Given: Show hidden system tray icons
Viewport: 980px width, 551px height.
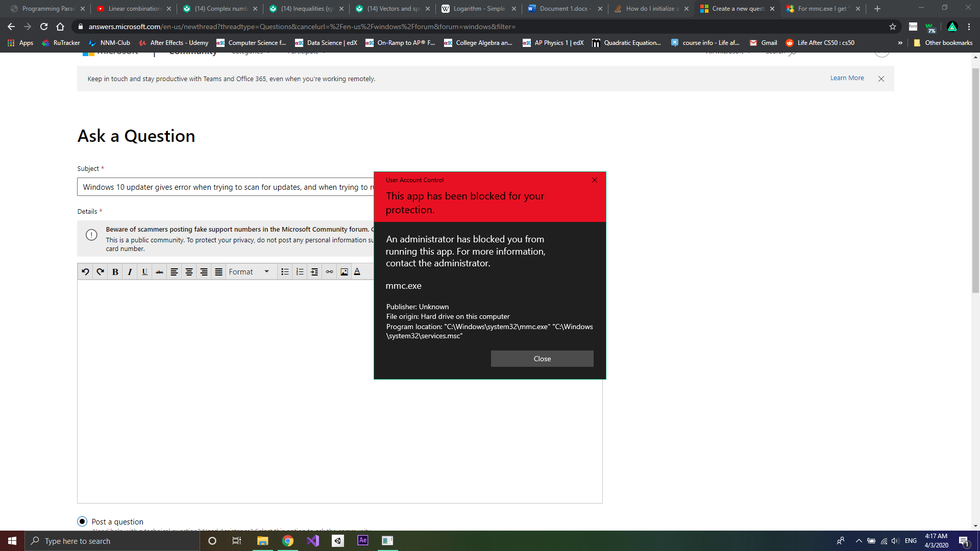Looking at the screenshot, I should click(x=859, y=541).
